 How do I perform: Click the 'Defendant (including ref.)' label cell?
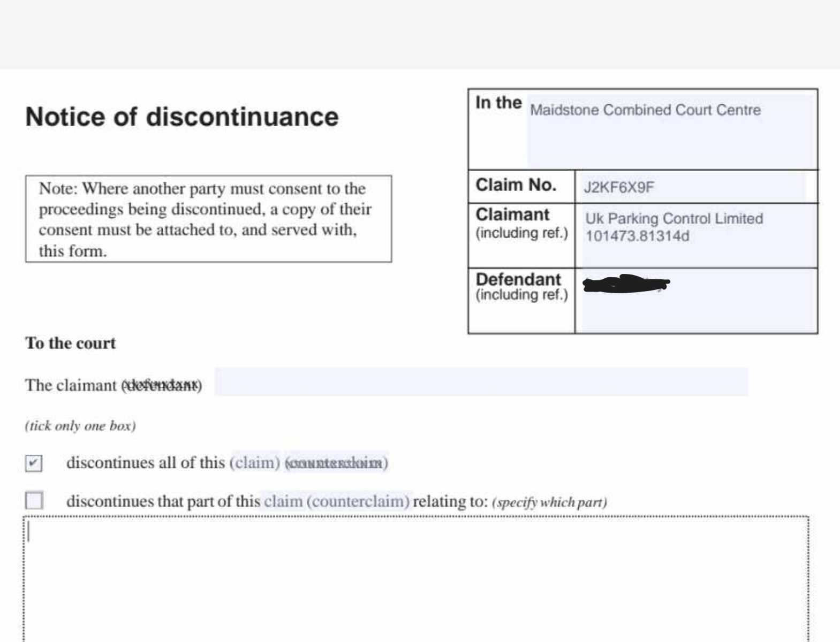point(521,301)
